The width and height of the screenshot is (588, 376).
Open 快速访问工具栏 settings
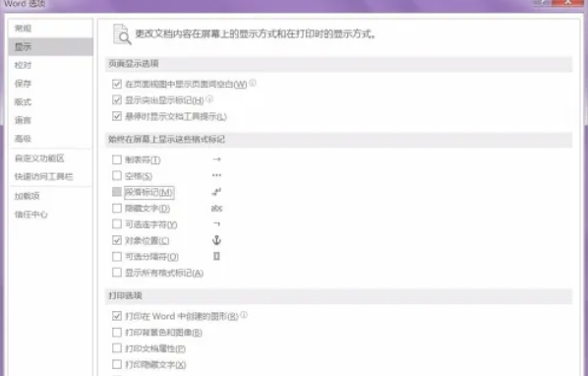click(50, 176)
